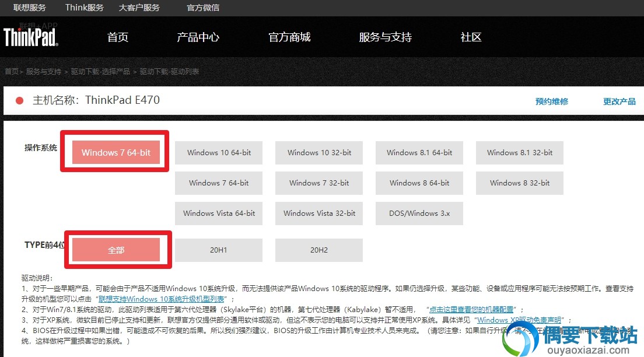Click the 预约维修 link
The image size is (644, 357).
click(552, 101)
